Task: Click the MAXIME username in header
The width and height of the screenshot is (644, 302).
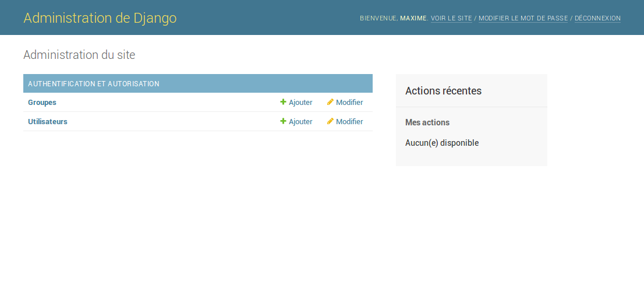Action: (x=413, y=19)
